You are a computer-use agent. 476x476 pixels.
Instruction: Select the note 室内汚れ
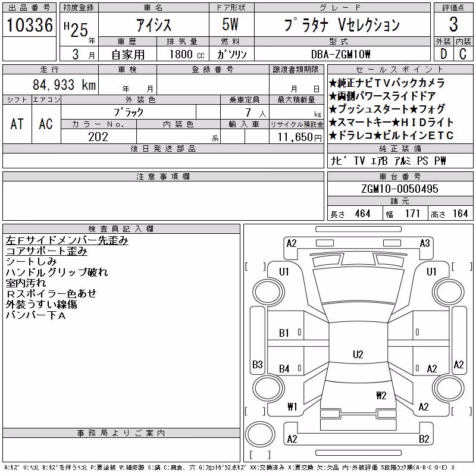tap(26, 283)
